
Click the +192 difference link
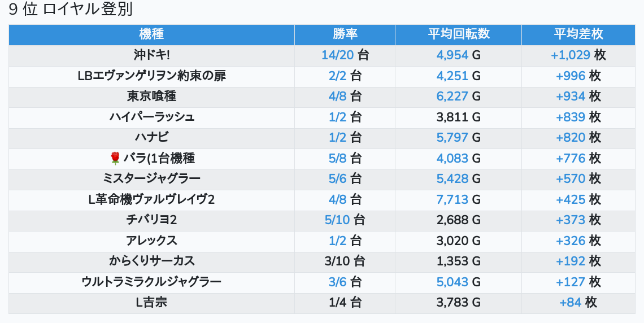tap(571, 261)
